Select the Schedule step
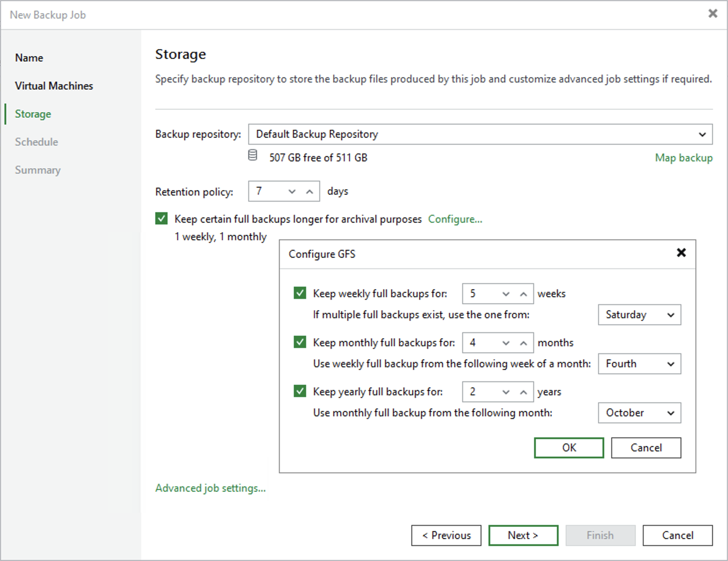Viewport: 728px width, 561px height. (36, 142)
